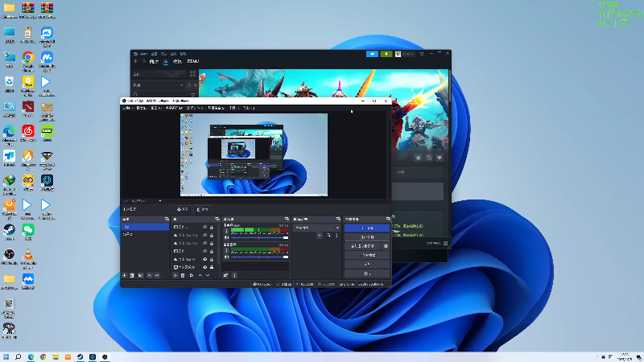Open game settings gear in Steam window
This screenshot has height=362, width=644.
click(418, 158)
